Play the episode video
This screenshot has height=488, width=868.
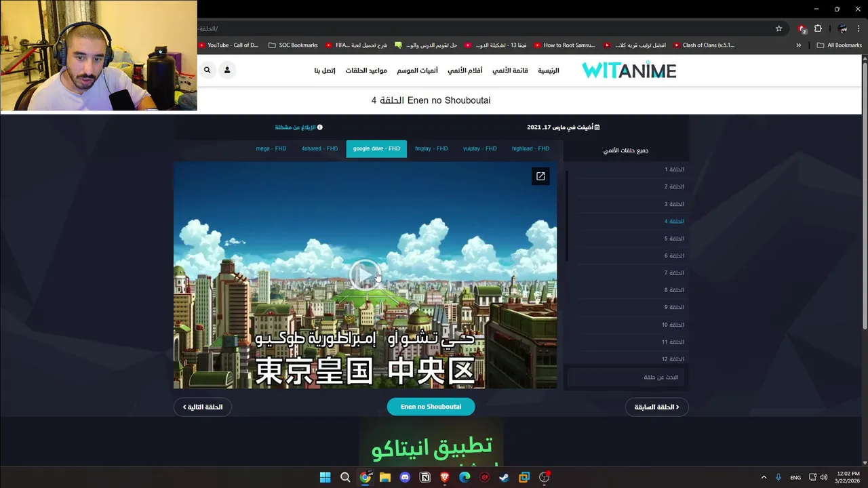[365, 275]
